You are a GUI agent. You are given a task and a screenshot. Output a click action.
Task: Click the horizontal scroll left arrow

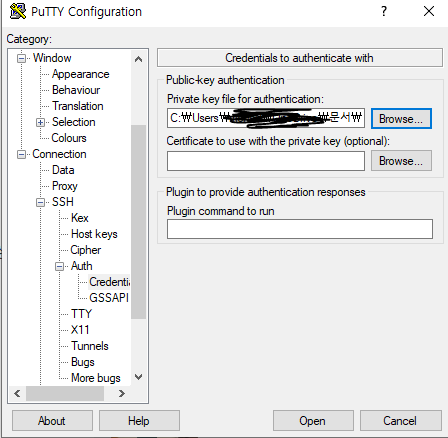click(17, 394)
